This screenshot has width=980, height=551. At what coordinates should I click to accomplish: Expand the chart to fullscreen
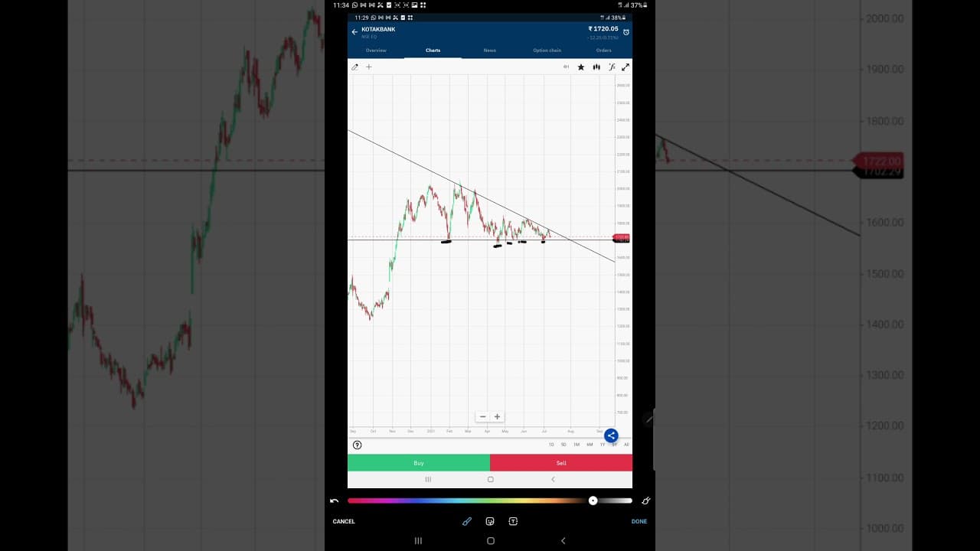pos(626,67)
